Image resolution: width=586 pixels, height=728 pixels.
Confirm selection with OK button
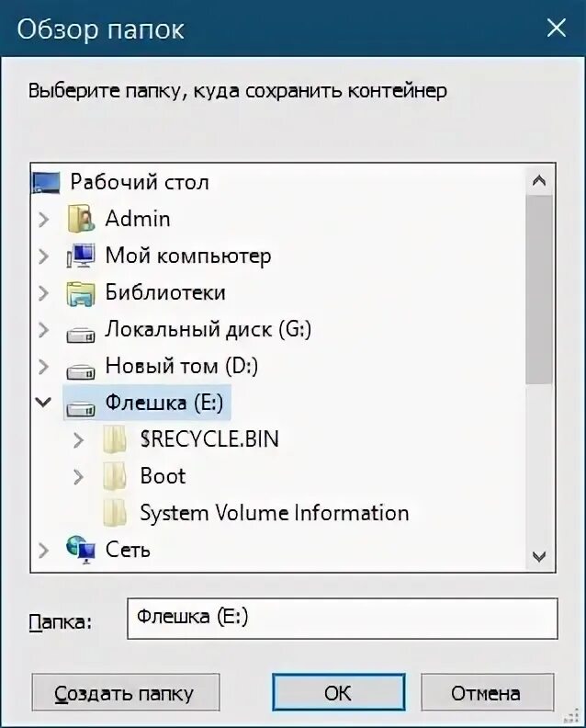(x=339, y=693)
